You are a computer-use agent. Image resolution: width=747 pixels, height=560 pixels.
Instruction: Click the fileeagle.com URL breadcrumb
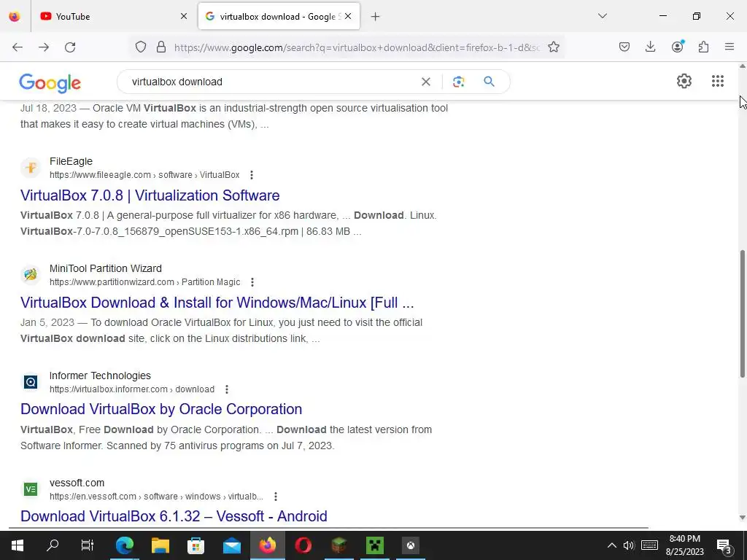(144, 175)
